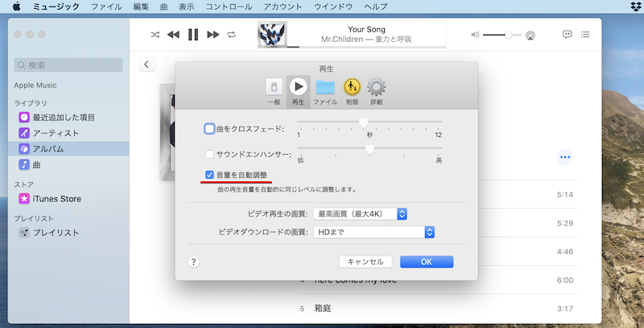Skip to the next track

click(x=213, y=35)
